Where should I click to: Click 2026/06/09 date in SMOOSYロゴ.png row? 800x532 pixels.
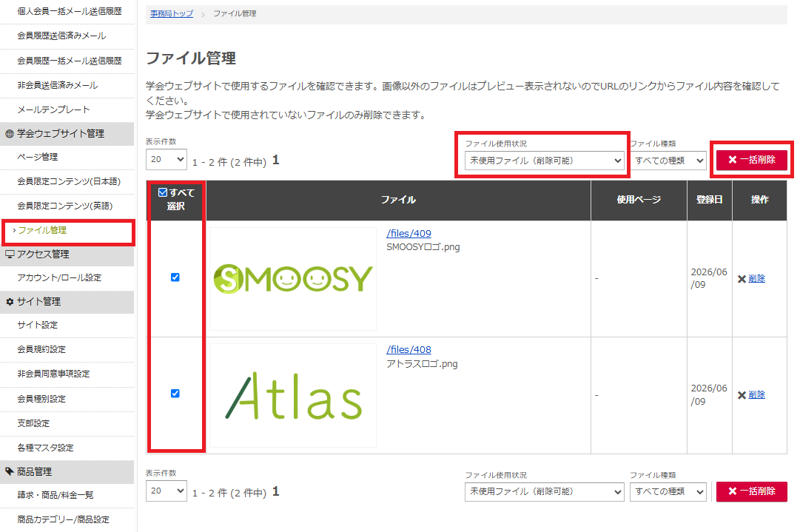[709, 278]
